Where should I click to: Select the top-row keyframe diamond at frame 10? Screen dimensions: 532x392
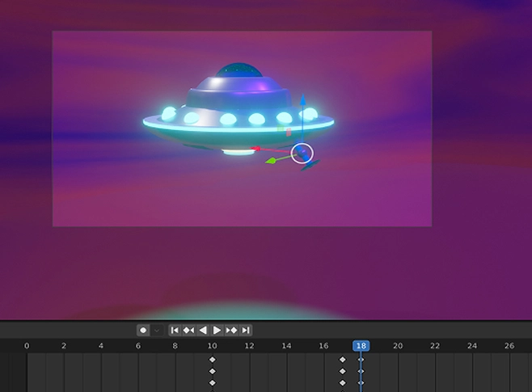point(213,360)
